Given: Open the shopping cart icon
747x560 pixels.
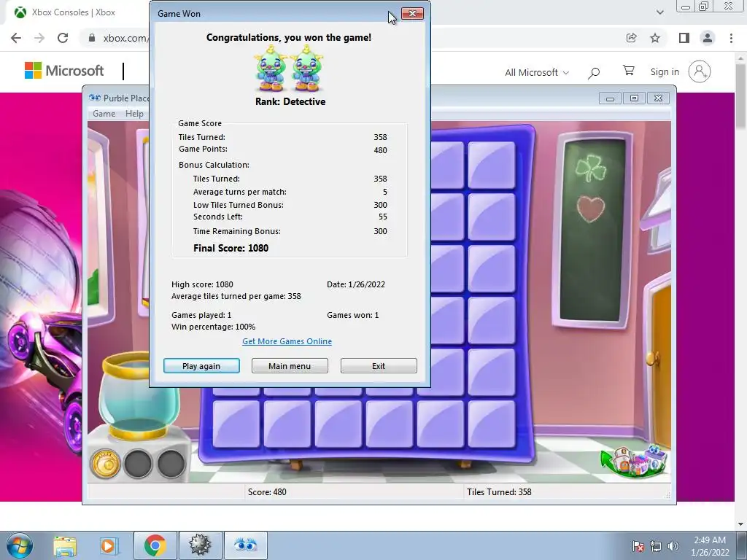Looking at the screenshot, I should (629, 71).
